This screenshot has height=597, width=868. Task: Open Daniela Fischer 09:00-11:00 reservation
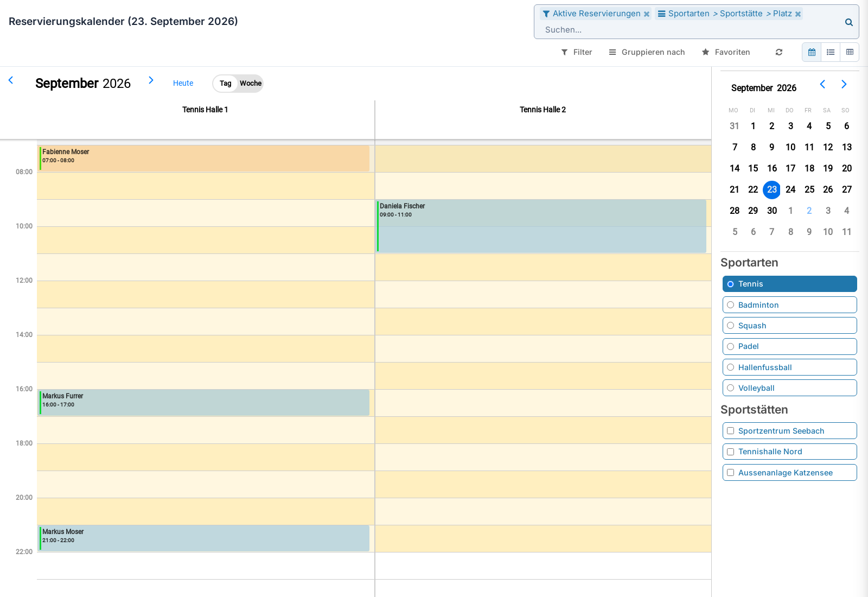click(541, 226)
